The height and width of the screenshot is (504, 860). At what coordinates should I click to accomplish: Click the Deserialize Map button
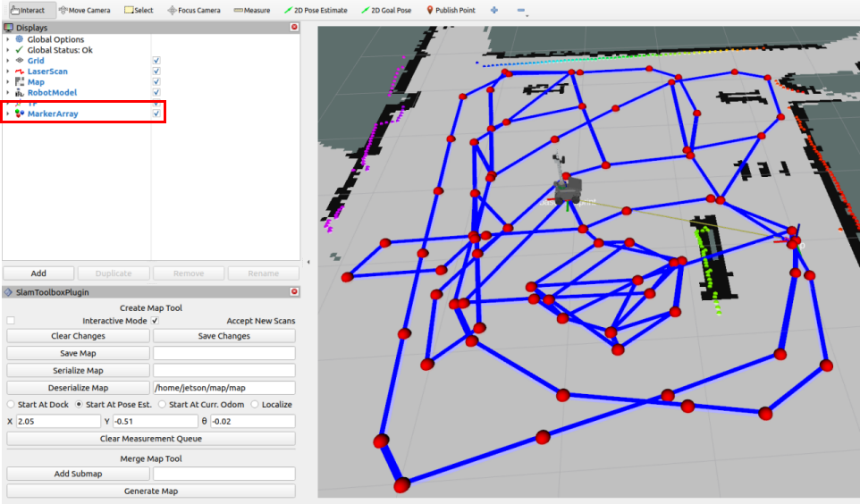coord(78,388)
